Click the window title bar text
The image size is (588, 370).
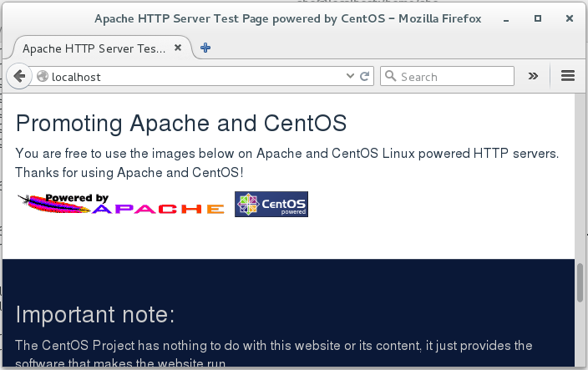(287, 18)
